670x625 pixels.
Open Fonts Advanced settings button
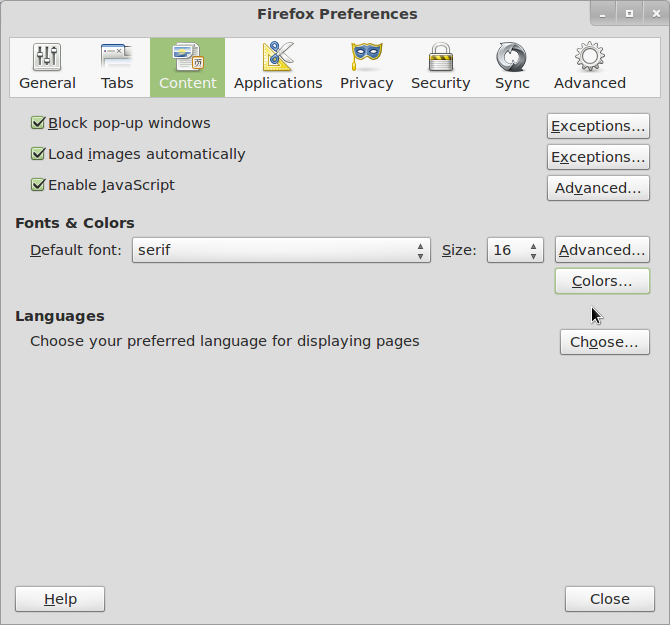tap(602, 249)
